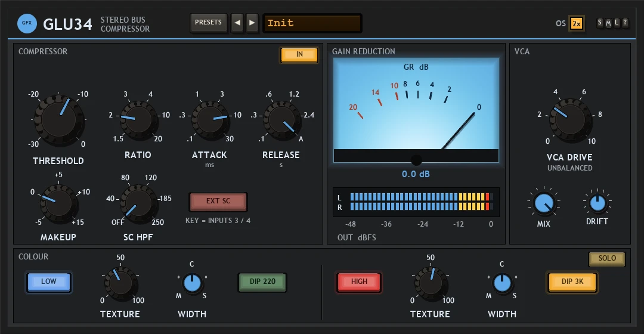
Task: Click the gain reduction VU meter
Action: 416,110
